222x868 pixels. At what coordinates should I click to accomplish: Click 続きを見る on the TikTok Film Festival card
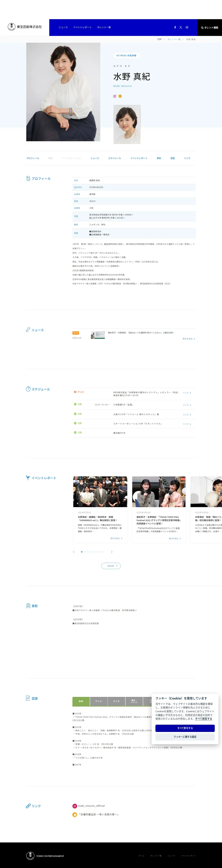(x=175, y=538)
